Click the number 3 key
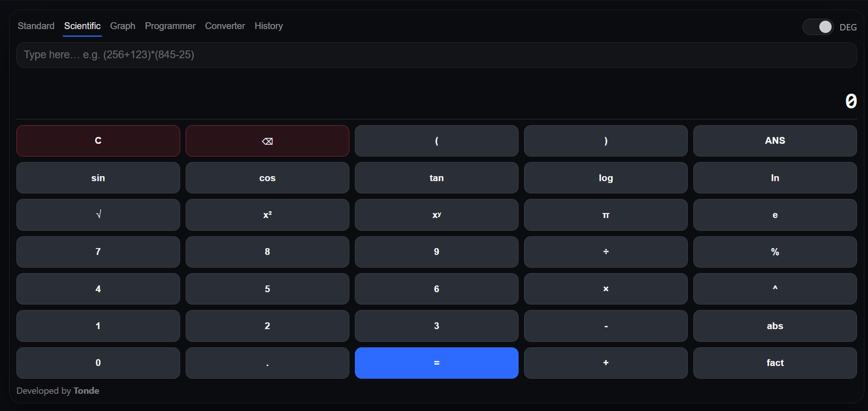 (x=437, y=326)
